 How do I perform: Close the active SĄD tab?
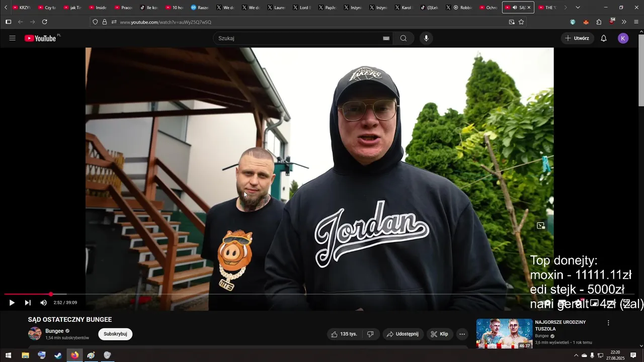point(529,8)
